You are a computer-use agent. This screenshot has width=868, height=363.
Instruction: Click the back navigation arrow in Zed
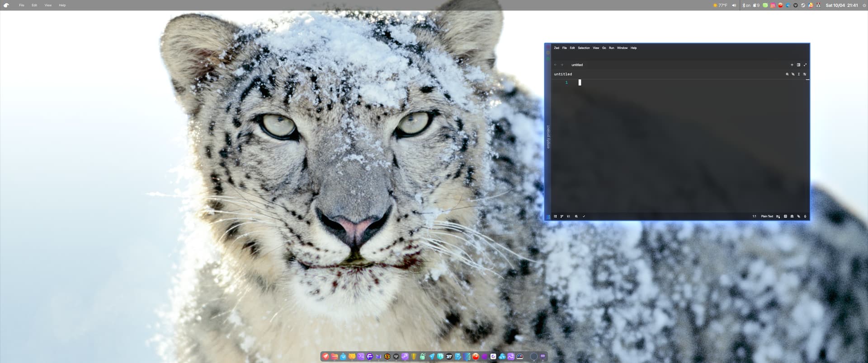pyautogui.click(x=556, y=65)
